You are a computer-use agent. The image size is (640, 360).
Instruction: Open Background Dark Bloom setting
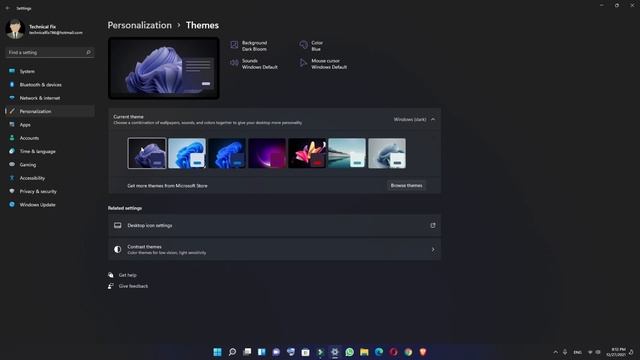(x=249, y=46)
